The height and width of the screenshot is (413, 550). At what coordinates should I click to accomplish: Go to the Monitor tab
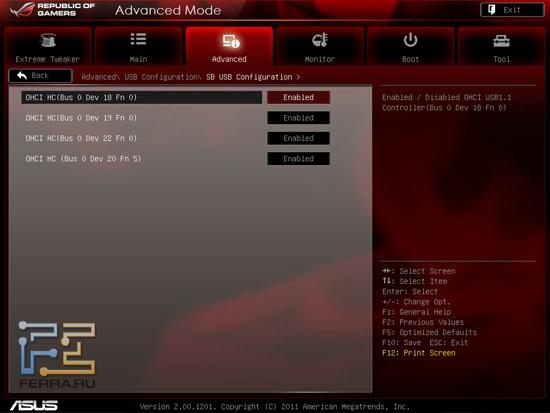320,46
